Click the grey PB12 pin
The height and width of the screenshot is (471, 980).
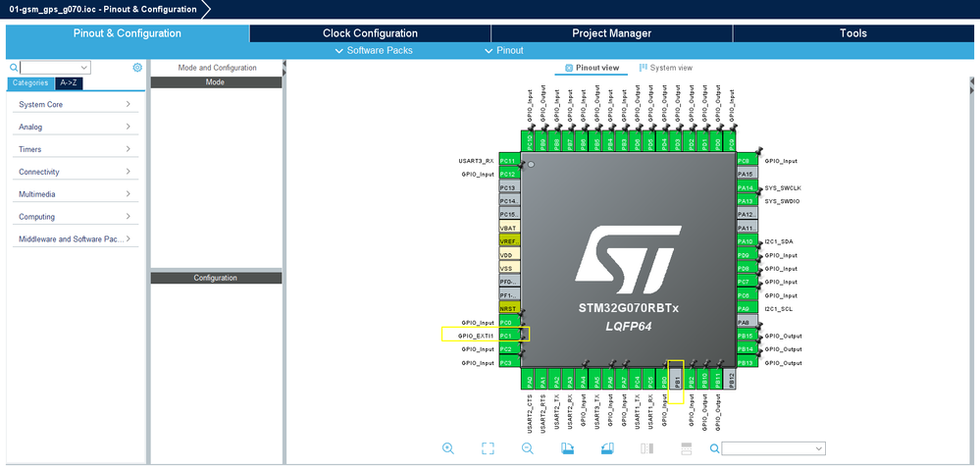(x=732, y=379)
